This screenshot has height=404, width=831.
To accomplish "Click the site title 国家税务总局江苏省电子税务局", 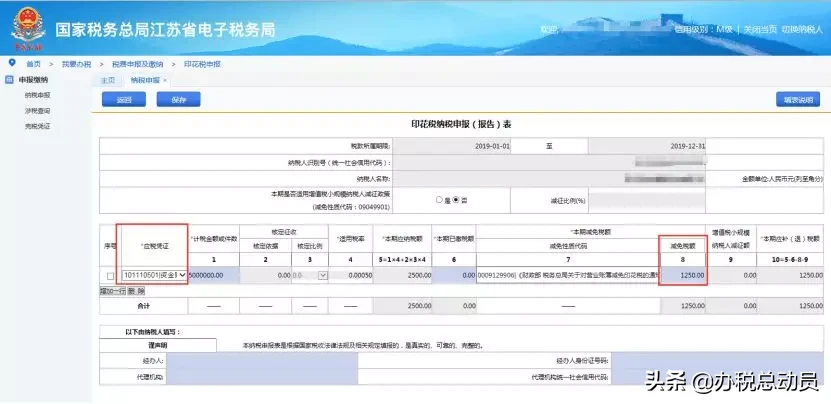I will pos(165,30).
